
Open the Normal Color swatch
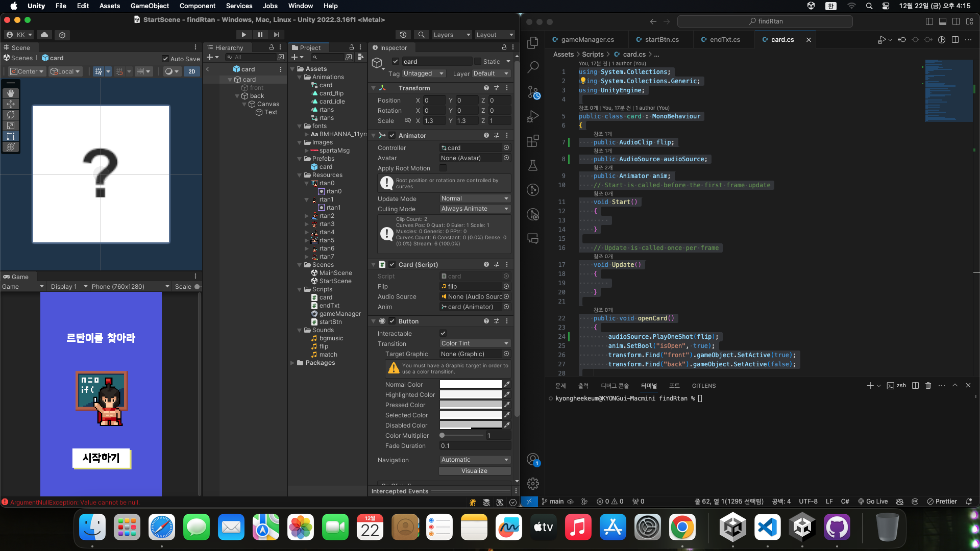471,384
